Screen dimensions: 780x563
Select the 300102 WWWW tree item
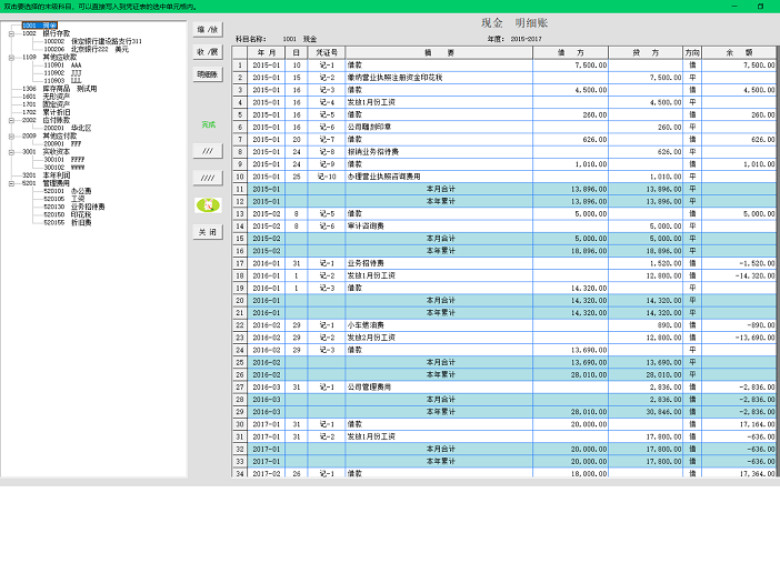[x=64, y=168]
